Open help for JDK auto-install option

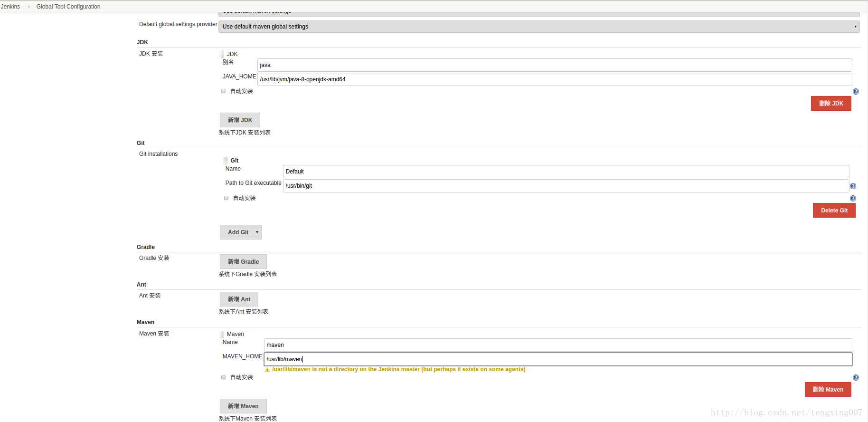[x=856, y=91]
